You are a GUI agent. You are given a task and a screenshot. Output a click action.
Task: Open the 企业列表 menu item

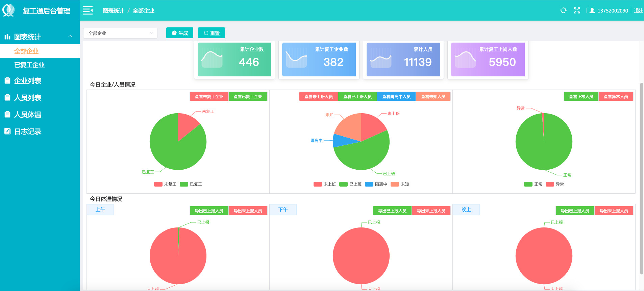coord(40,80)
